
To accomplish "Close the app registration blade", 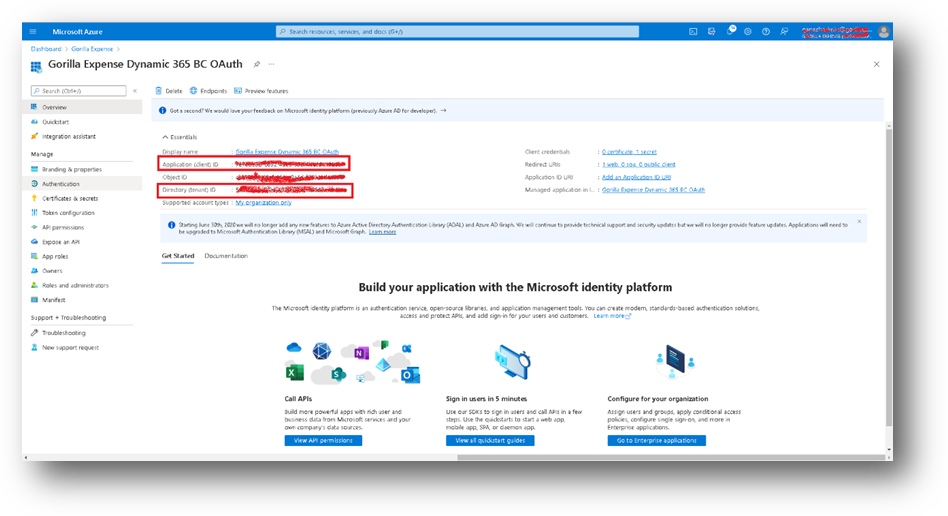I will 877,64.
